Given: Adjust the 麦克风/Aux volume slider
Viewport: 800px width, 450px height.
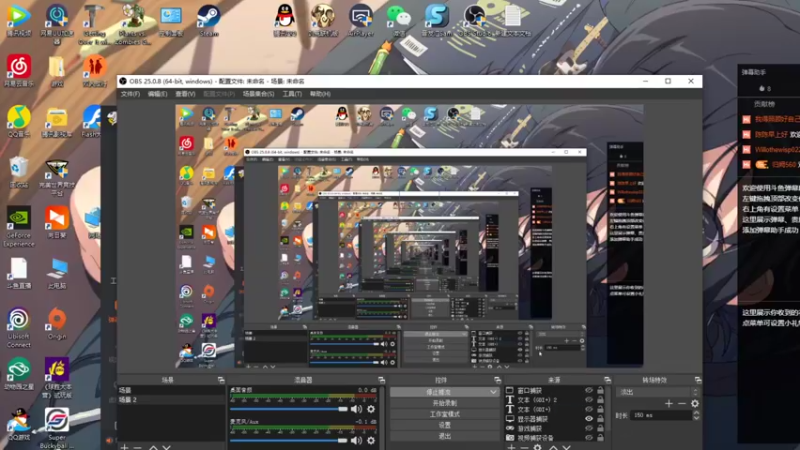Looking at the screenshot, I should pos(289,440).
